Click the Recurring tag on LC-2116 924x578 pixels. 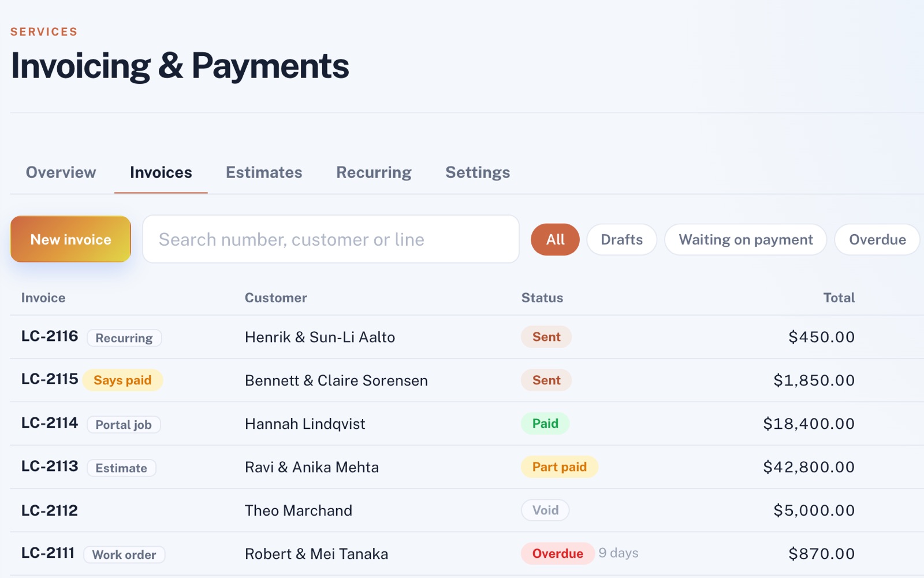tap(124, 338)
